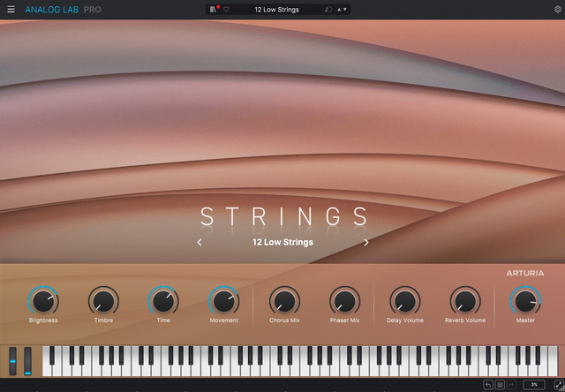Click the Arturia logo
This screenshot has height=392, width=565.
525,273
